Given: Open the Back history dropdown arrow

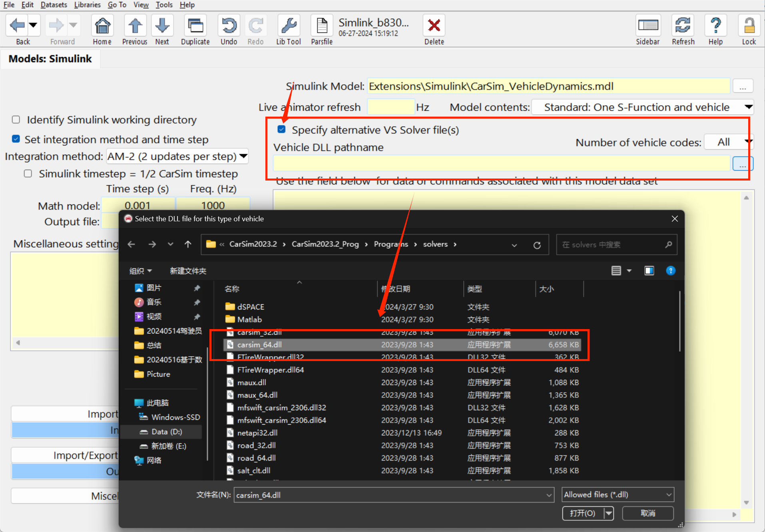Looking at the screenshot, I should tap(34, 26).
